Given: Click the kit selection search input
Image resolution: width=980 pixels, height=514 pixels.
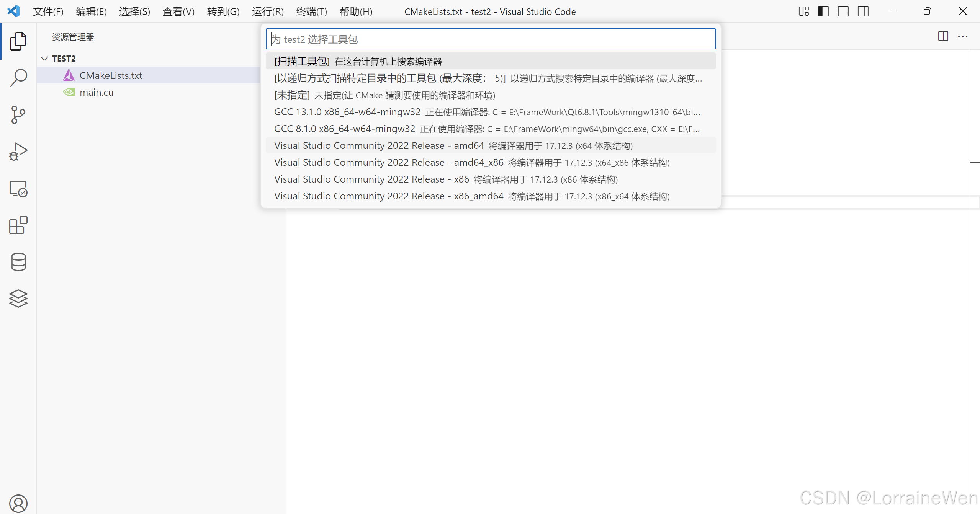Looking at the screenshot, I should [x=490, y=39].
